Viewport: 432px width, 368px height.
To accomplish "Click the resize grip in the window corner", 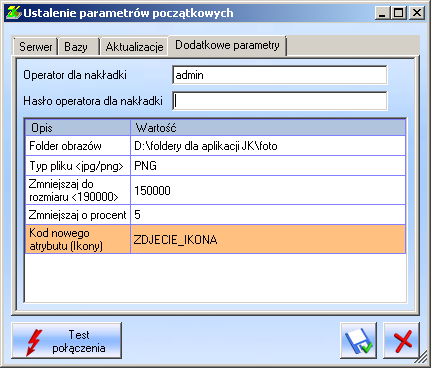I will [422, 358].
